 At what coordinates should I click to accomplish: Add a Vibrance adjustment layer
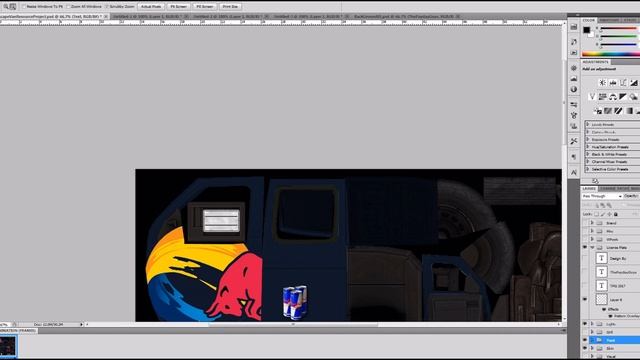click(x=592, y=97)
